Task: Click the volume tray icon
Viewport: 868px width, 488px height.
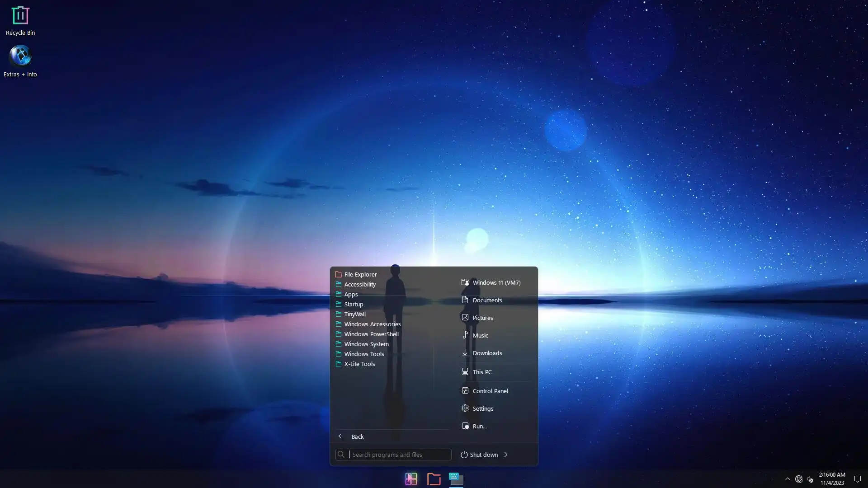Action: click(x=810, y=479)
